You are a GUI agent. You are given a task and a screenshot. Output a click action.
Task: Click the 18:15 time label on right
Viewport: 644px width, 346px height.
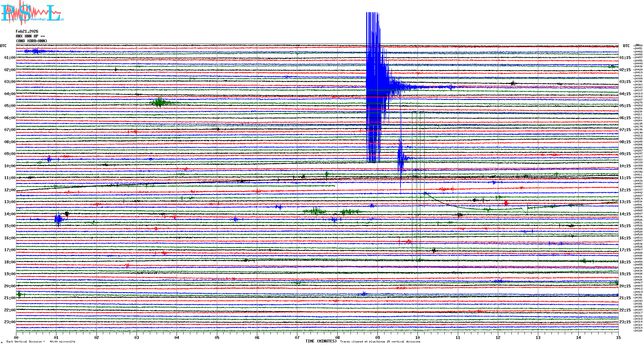(x=625, y=262)
